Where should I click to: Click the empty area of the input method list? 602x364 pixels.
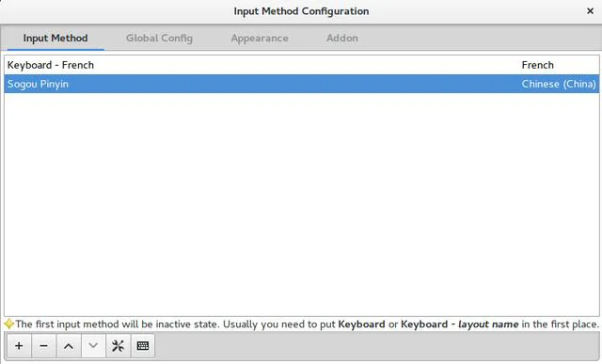tap(301, 204)
